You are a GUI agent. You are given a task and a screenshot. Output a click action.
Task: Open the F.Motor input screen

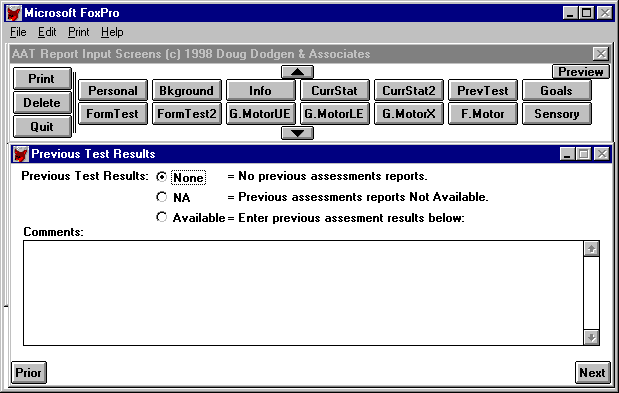point(483,114)
